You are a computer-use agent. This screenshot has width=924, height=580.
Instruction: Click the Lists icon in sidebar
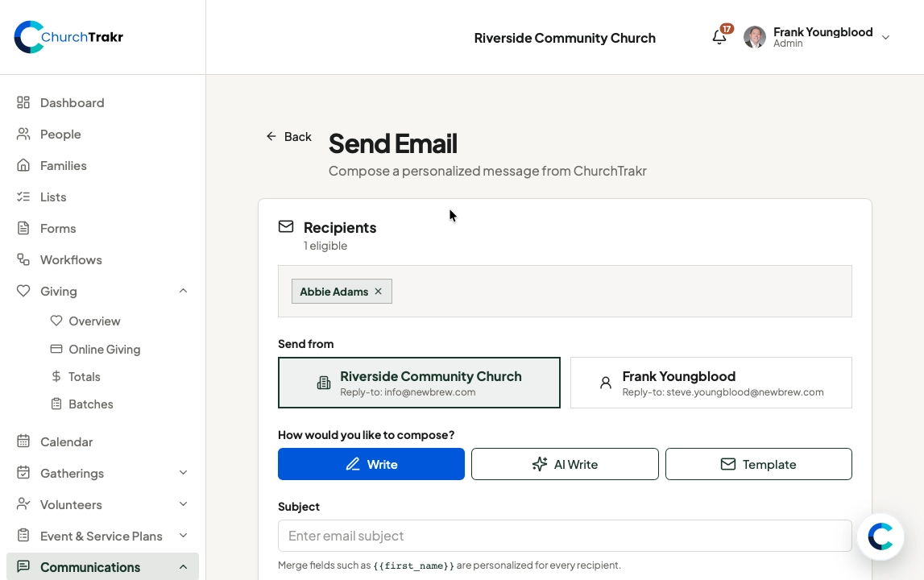pos(23,197)
